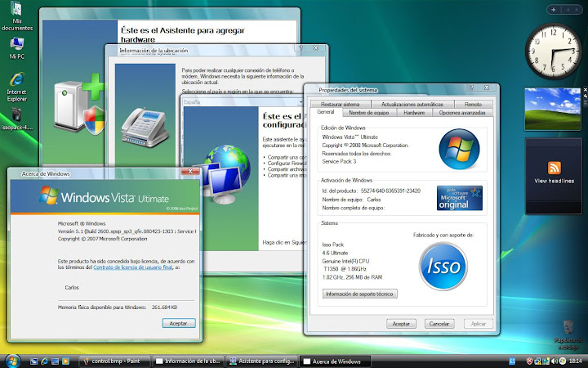The width and height of the screenshot is (588, 368).
Task: Select the General tab
Action: pyautogui.click(x=326, y=112)
